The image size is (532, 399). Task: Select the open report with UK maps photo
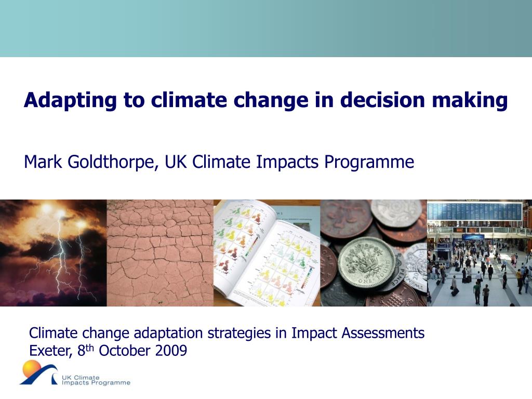click(267, 253)
